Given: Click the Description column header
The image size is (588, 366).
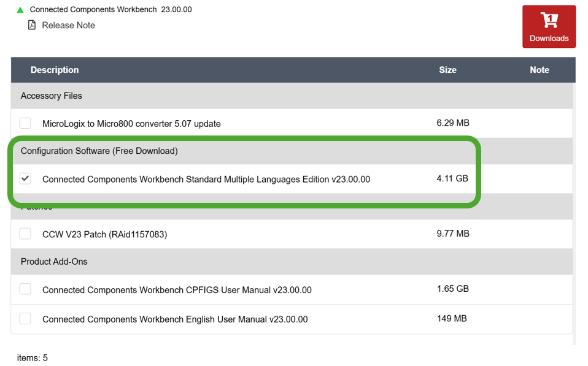Looking at the screenshot, I should pos(55,70).
